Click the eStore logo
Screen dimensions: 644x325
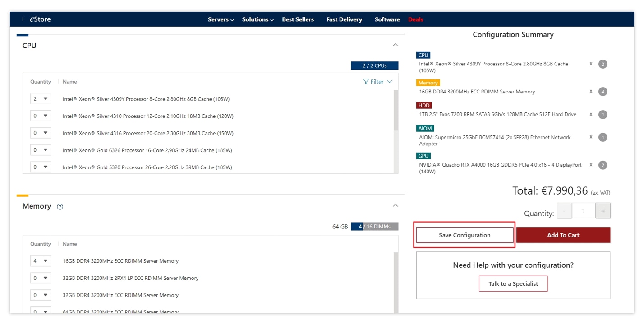[40, 19]
